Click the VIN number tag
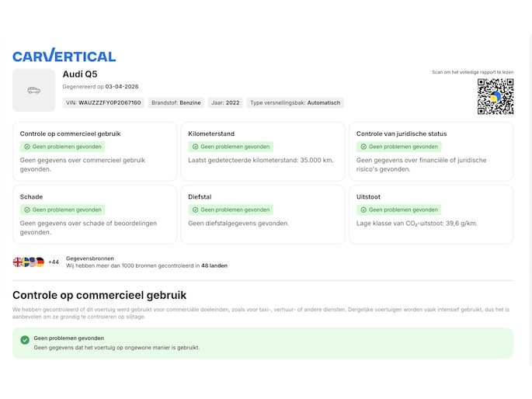This screenshot has width=532, height=399. point(103,102)
